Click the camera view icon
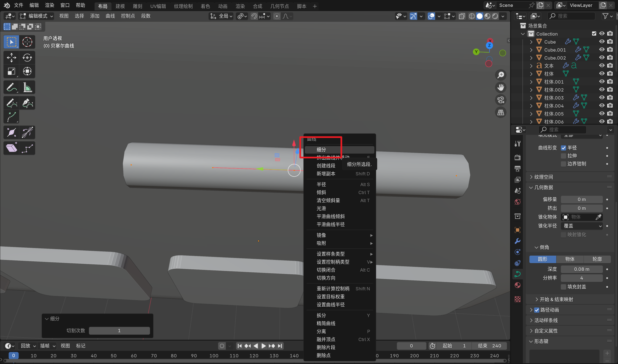This screenshot has height=364, width=618. [500, 100]
